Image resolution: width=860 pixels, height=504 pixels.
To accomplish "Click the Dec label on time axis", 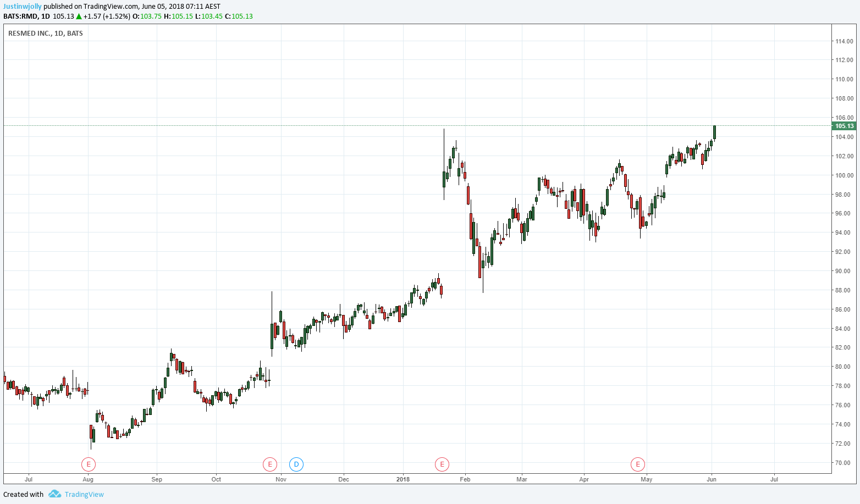I will tap(344, 479).
